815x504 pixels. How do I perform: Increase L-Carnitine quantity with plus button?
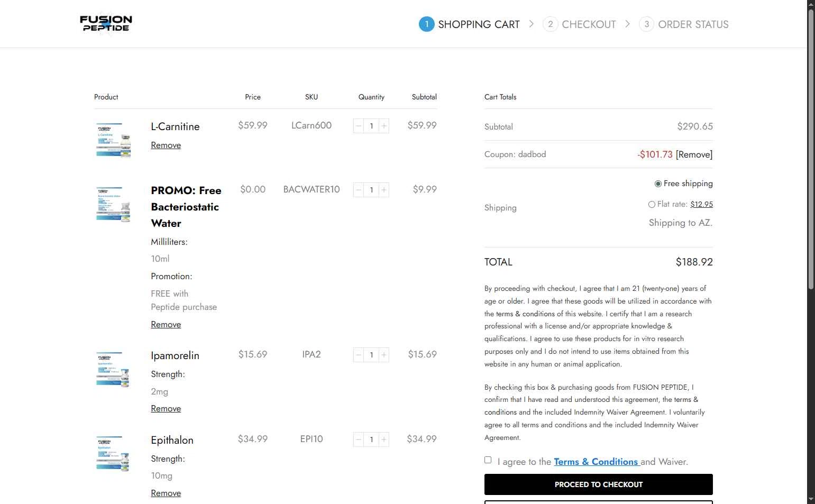pos(384,126)
